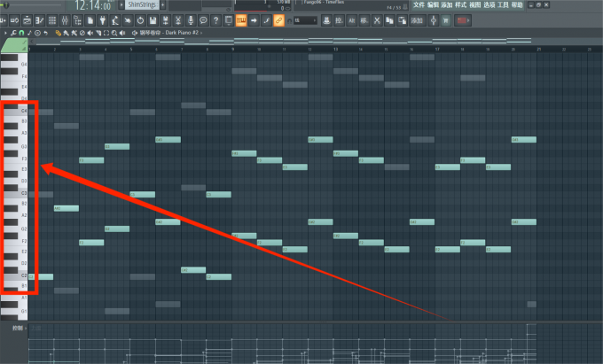Open the 帮助 menu
603x364 pixels.
tap(517, 4)
